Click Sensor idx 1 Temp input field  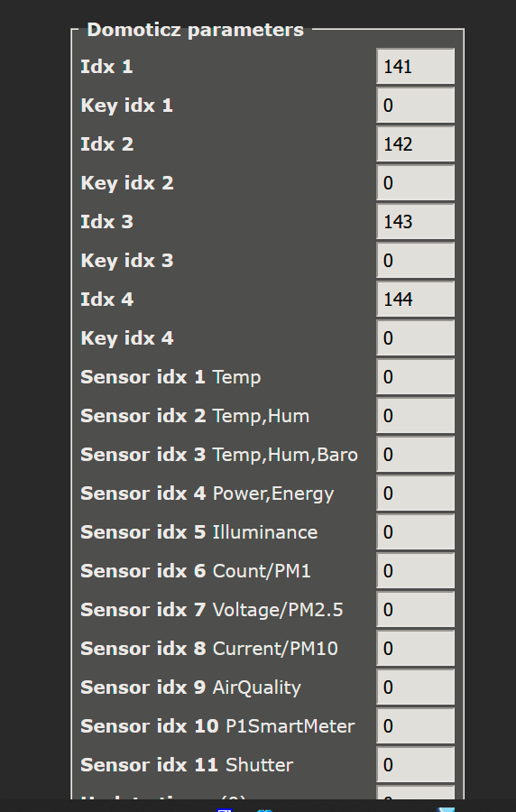pyautogui.click(x=416, y=377)
